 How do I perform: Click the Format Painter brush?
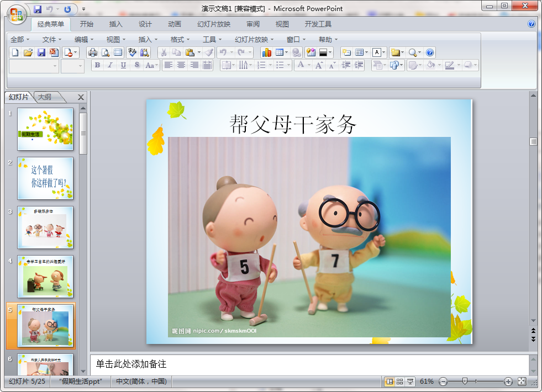click(209, 52)
